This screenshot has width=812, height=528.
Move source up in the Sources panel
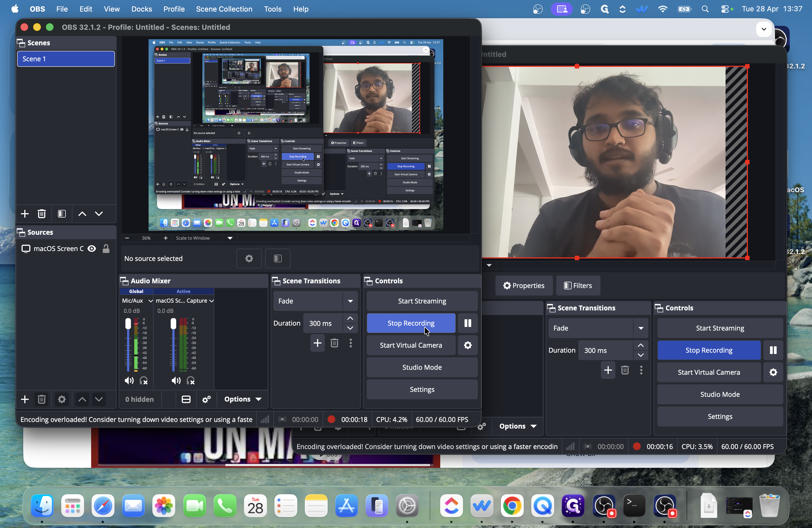coord(82,399)
